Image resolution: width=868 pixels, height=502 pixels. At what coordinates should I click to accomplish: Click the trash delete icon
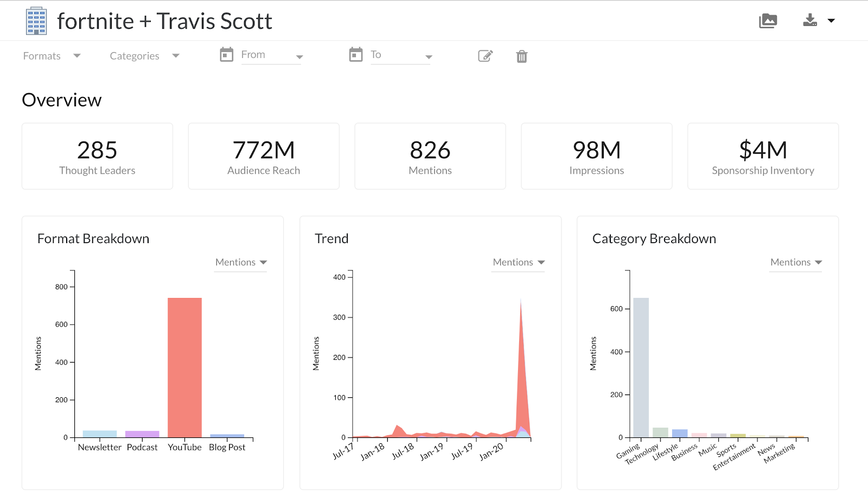click(522, 56)
